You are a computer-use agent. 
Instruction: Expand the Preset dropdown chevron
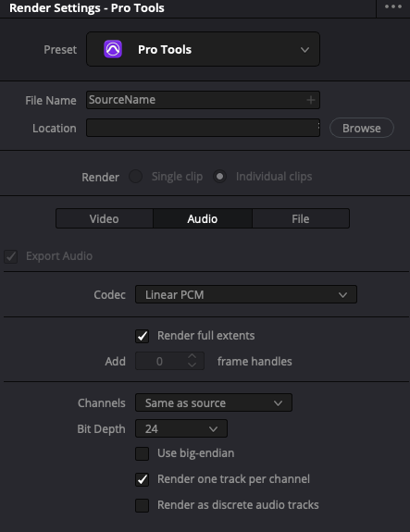coord(304,50)
